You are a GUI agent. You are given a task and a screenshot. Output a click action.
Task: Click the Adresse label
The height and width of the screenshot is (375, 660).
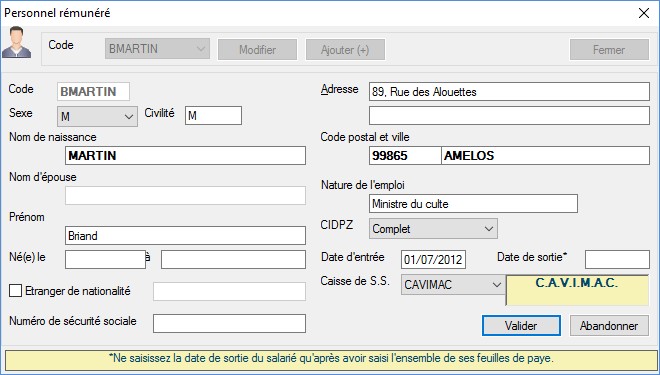point(340,89)
